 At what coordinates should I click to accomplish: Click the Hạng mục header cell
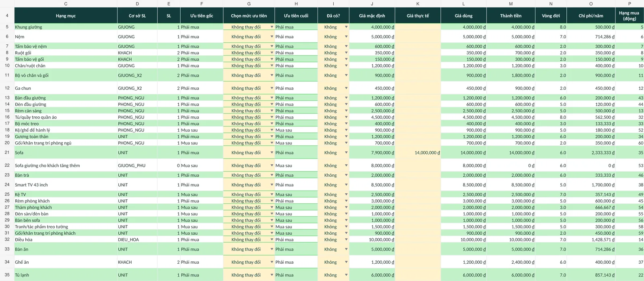66,16
